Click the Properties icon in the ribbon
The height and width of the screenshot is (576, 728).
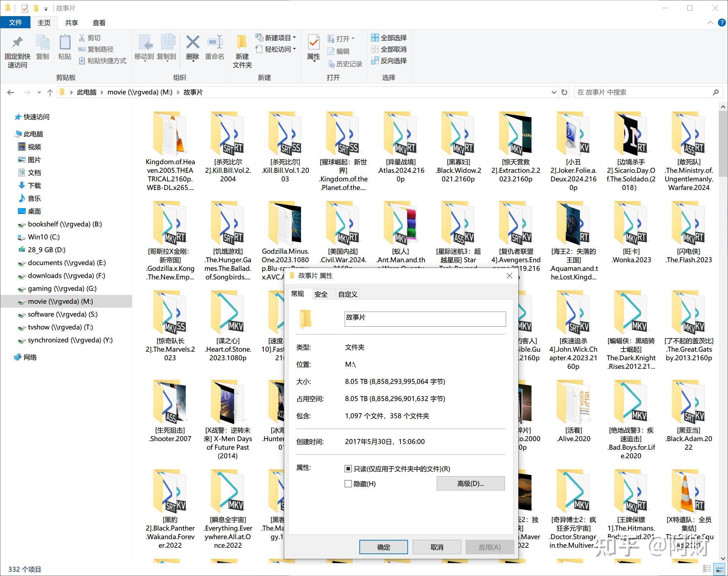(314, 42)
